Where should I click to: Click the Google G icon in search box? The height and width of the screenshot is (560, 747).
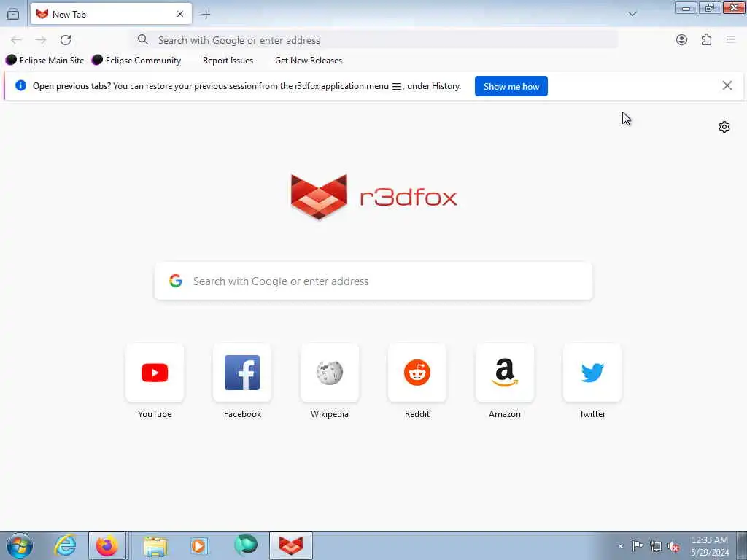176,281
